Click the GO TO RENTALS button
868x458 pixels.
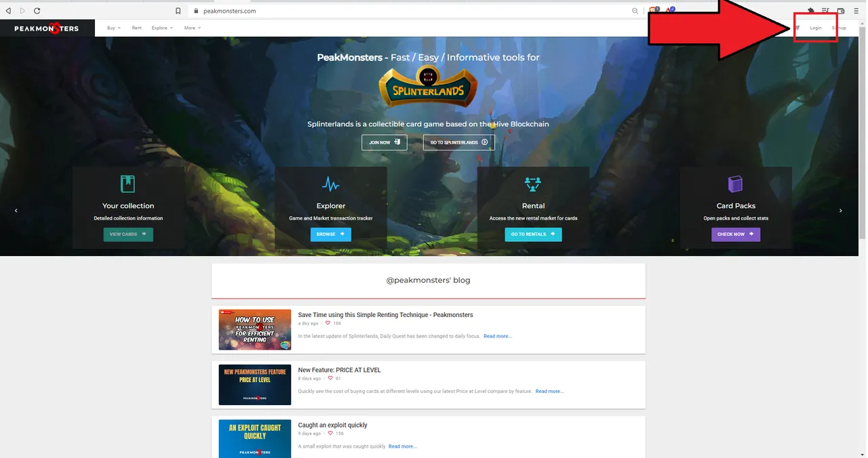[x=533, y=234]
